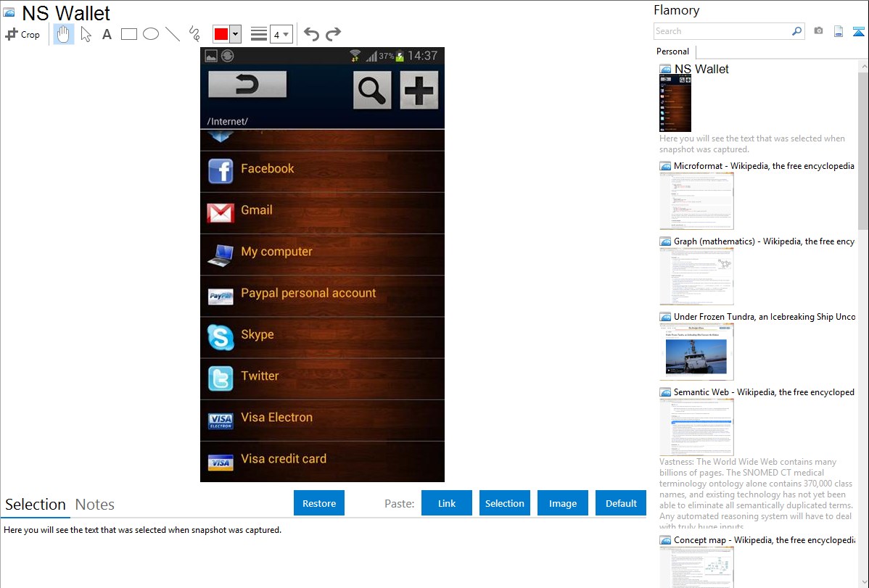Image resolution: width=869 pixels, height=588 pixels.
Task: Click the Visa Electron card icon
Action: coord(220,421)
